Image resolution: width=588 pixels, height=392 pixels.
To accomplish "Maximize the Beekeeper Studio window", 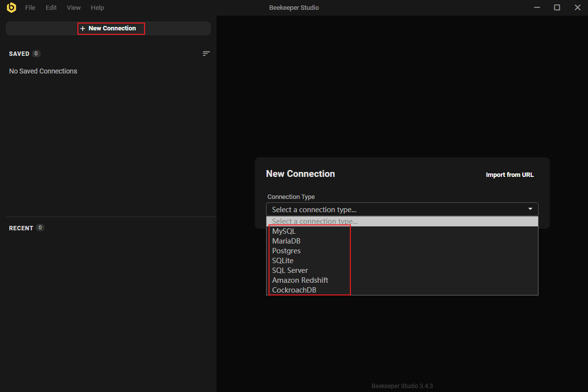I will 557,7.
